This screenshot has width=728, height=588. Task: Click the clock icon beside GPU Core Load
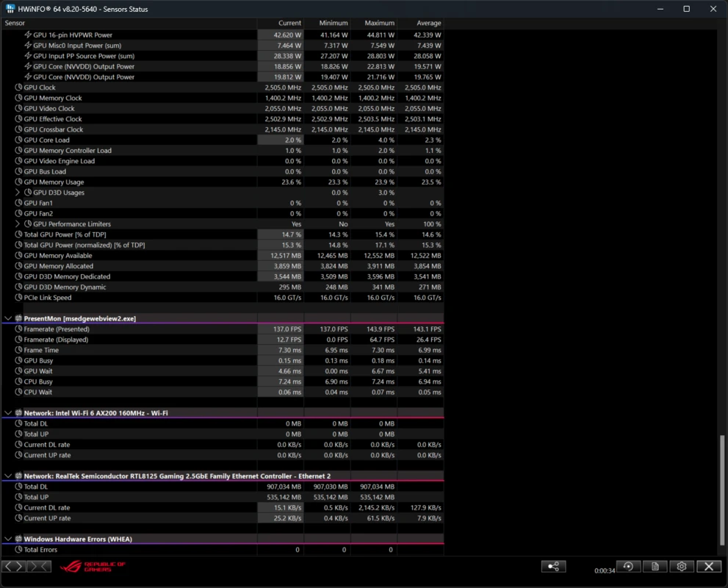18,140
